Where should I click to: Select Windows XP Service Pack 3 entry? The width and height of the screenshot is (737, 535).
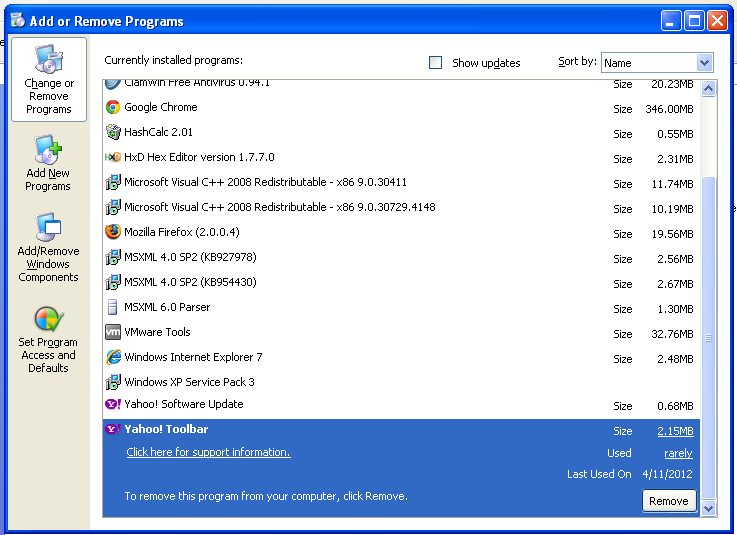[x=189, y=382]
